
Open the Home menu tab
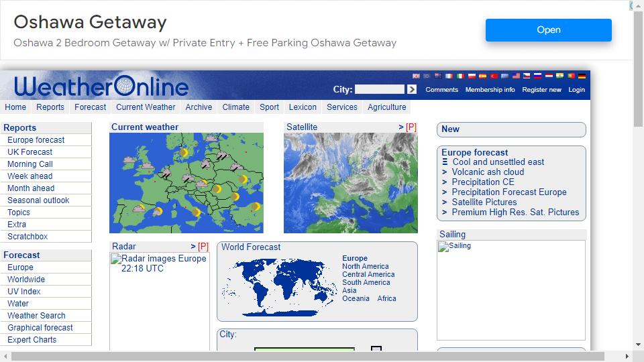coord(15,107)
